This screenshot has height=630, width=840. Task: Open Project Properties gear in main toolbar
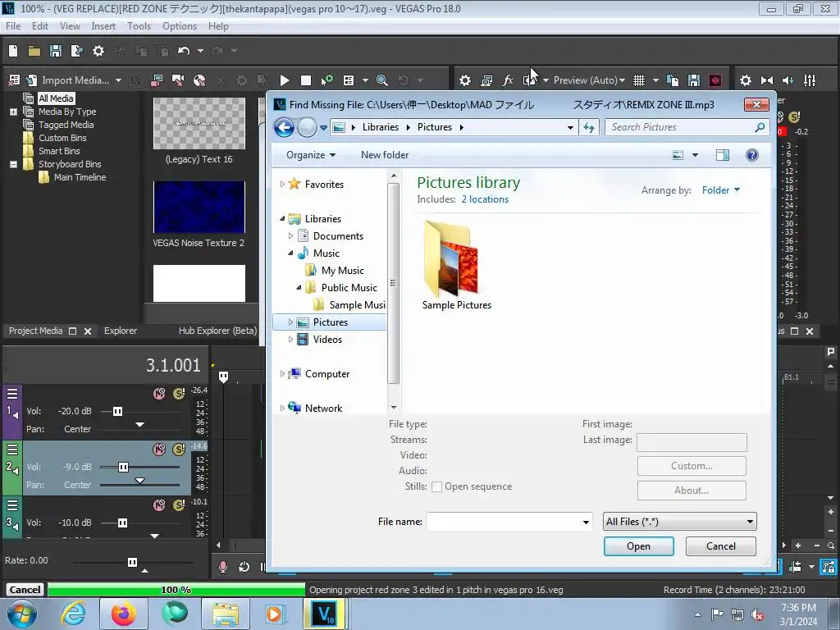pos(98,51)
